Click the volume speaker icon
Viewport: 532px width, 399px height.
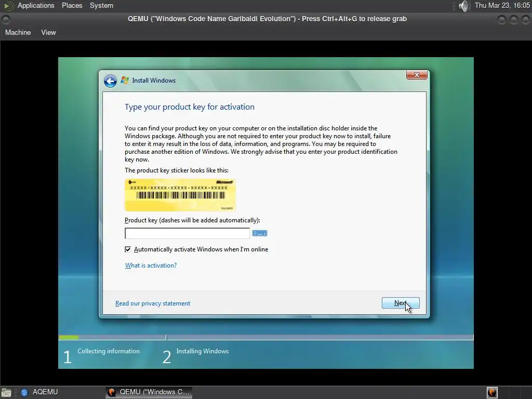click(x=463, y=6)
